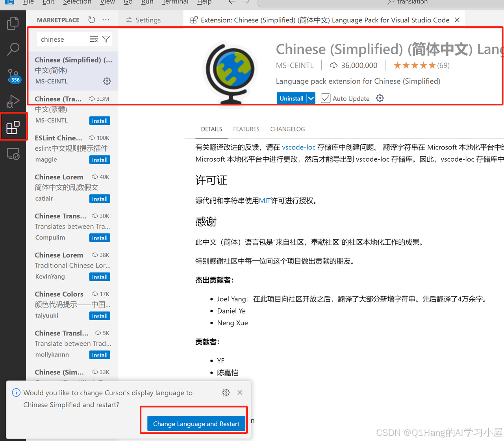Open the MIT license link
Screen dimensions: 504x441
point(265,201)
